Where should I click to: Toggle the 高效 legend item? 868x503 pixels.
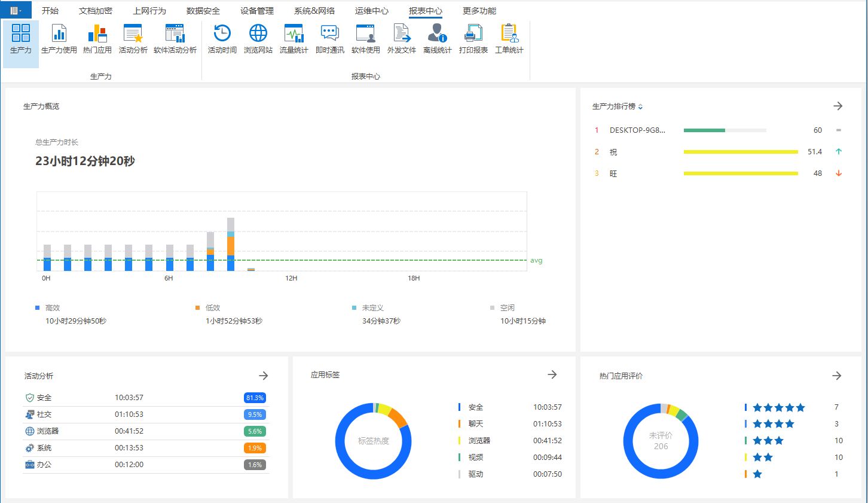click(x=48, y=308)
